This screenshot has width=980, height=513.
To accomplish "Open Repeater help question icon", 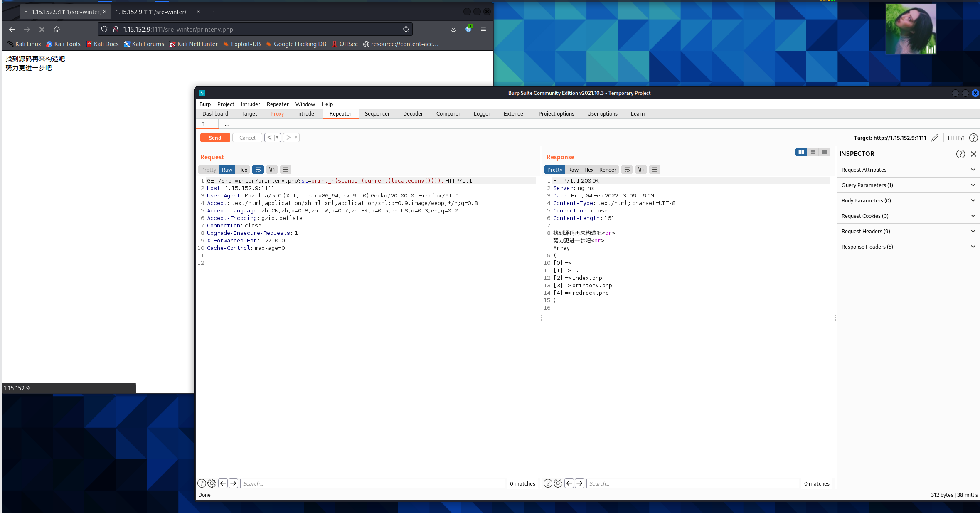I will click(x=973, y=138).
